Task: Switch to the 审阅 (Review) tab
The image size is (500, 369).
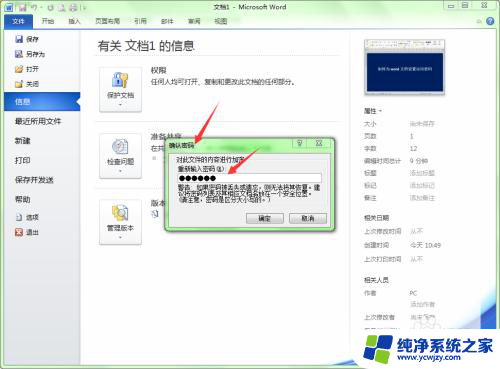Action: click(194, 21)
